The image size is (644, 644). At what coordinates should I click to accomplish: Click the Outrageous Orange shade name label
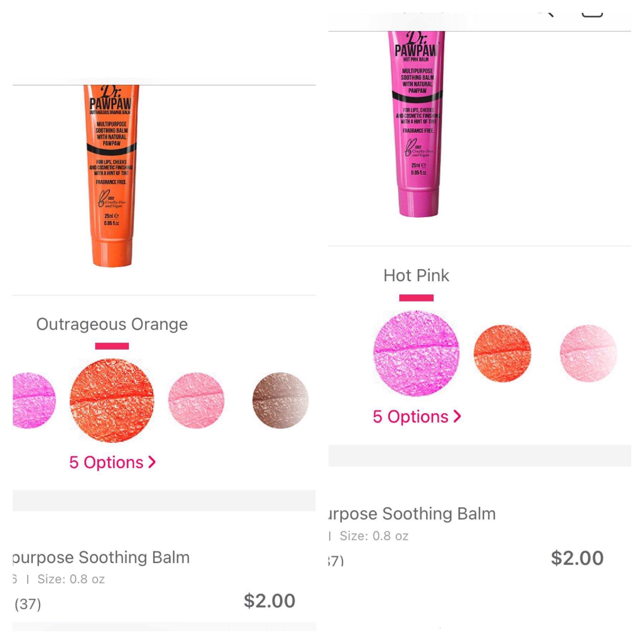[112, 324]
